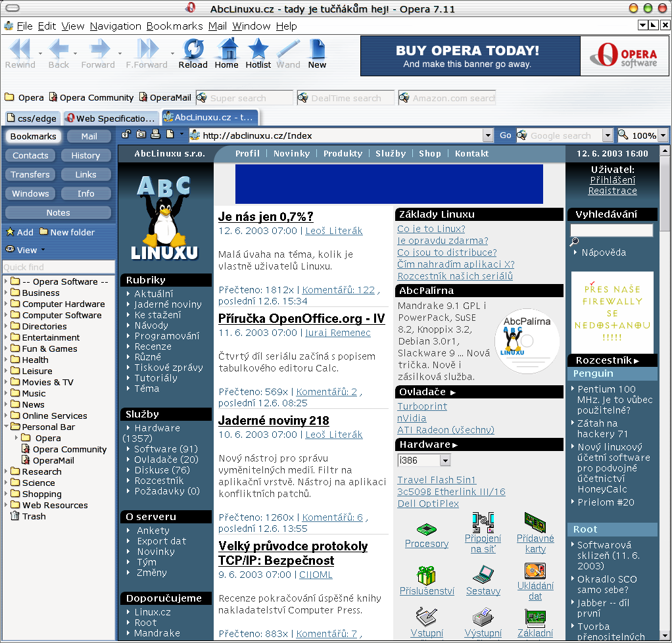The height and width of the screenshot is (643, 672).
Task: Click the Rewind toolbar icon
Action: tap(20, 49)
